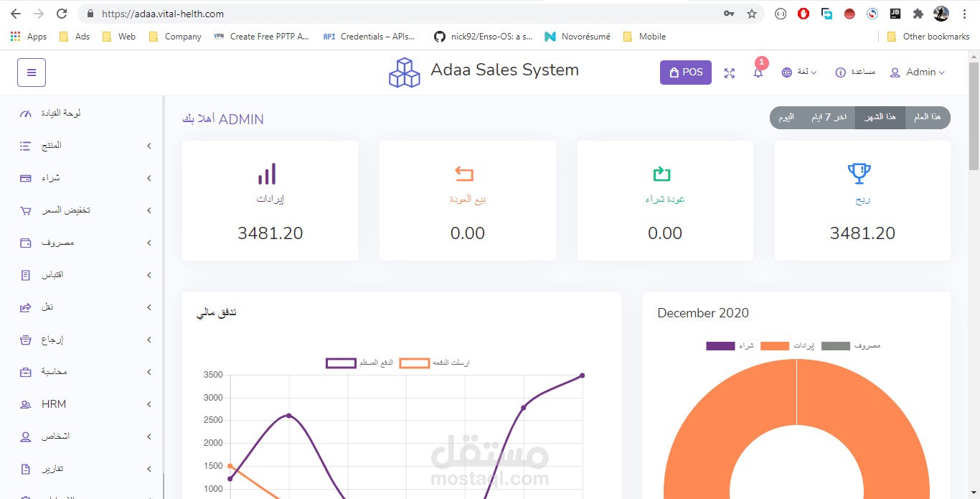The image size is (980, 499).
Task: Enter fullscreen via the expand arrows icon
Action: click(730, 73)
